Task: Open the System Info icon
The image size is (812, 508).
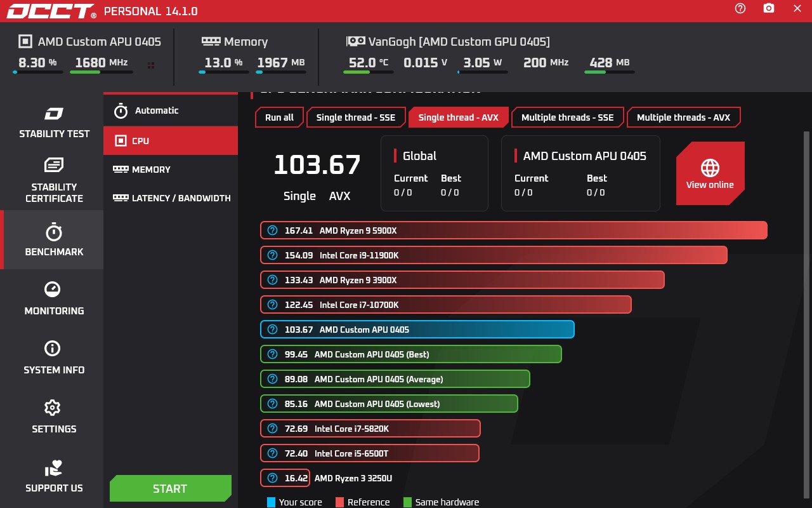Action: 53,349
